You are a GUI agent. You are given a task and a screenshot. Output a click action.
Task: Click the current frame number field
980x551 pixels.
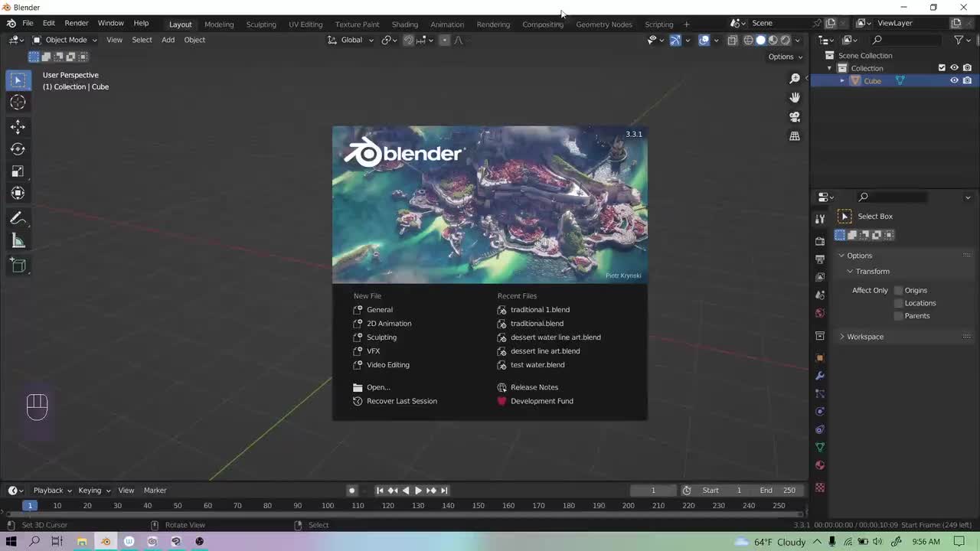coord(653,491)
